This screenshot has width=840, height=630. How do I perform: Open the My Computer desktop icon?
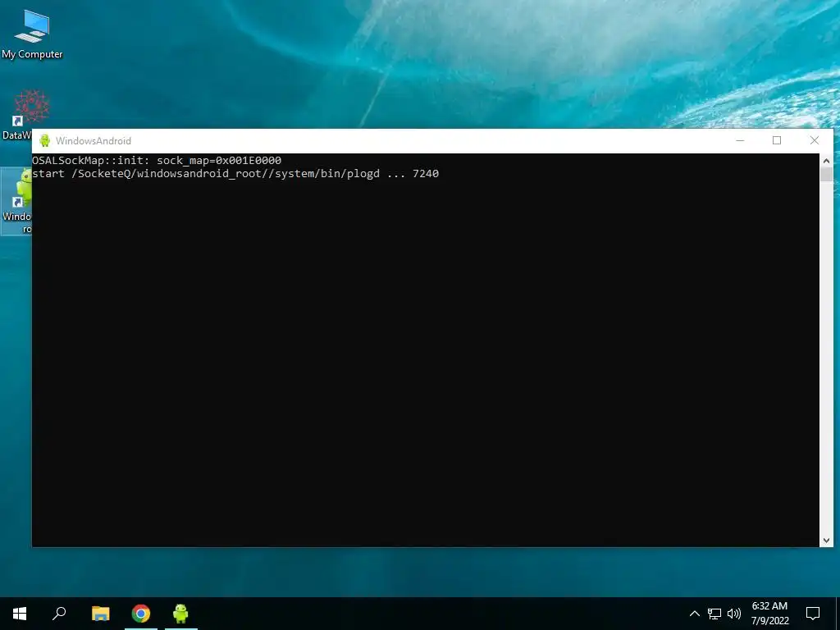[x=32, y=34]
